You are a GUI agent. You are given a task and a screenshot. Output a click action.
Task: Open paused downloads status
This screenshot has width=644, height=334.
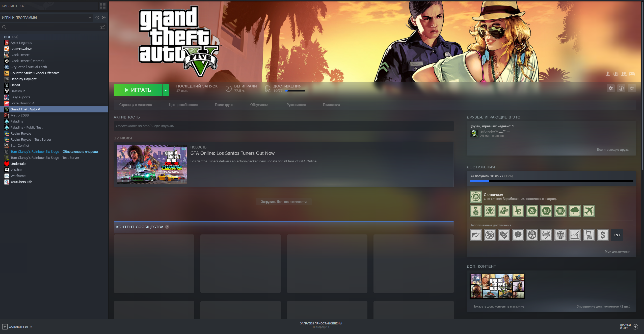pyautogui.click(x=321, y=325)
